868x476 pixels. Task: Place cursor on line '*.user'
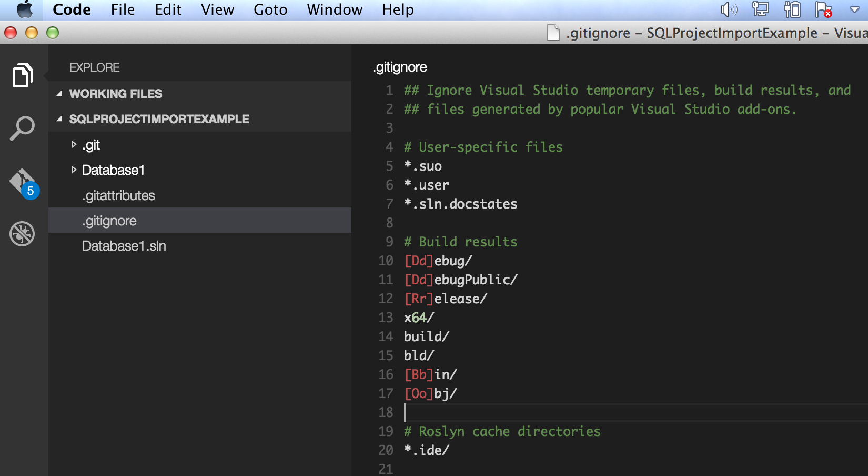click(427, 185)
